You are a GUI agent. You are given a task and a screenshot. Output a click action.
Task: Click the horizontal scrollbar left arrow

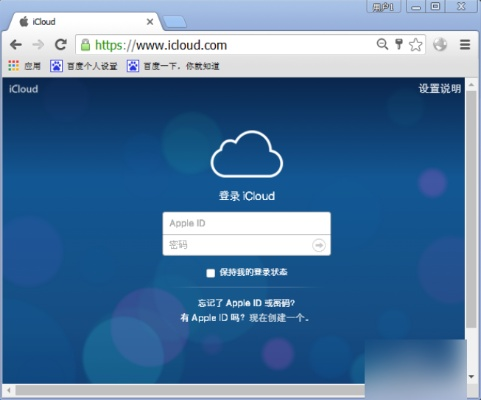click(x=9, y=390)
